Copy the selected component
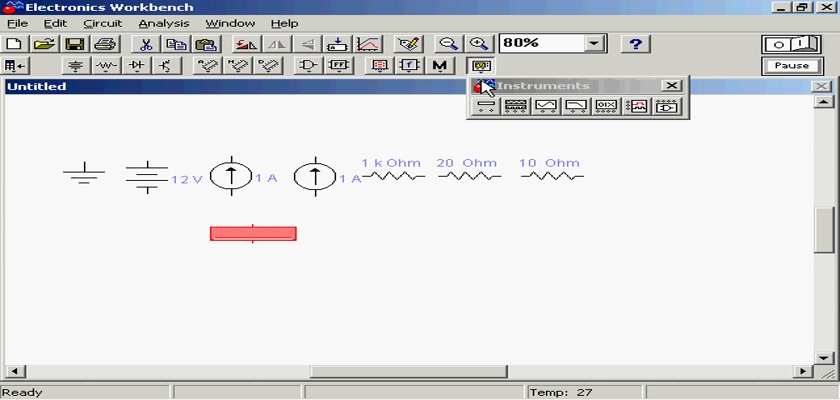This screenshot has height=400, width=840. pyautogui.click(x=175, y=44)
